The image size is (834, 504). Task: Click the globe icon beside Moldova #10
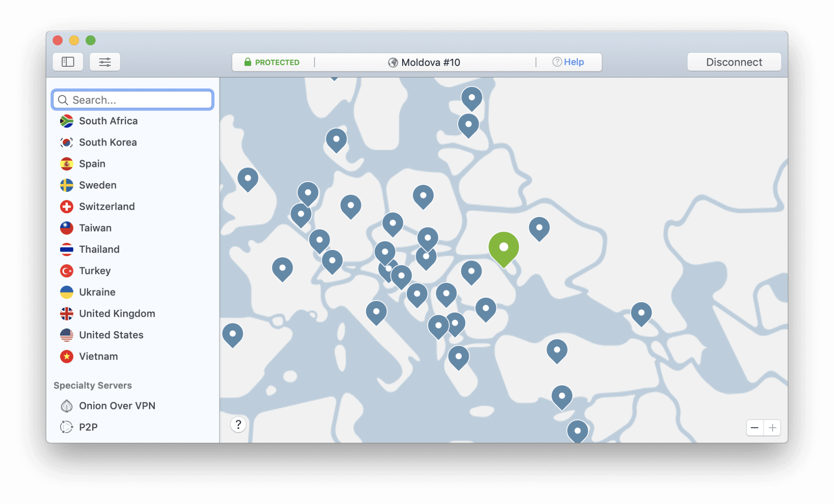point(393,63)
